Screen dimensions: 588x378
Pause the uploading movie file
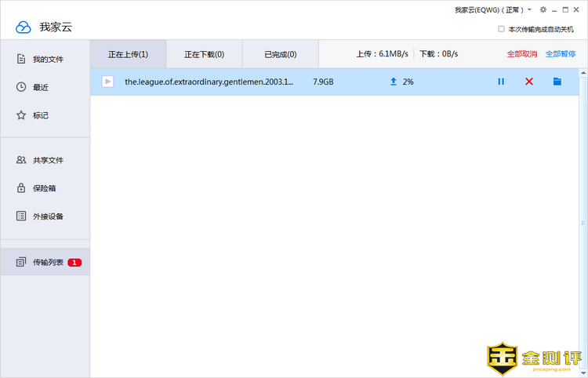(501, 82)
